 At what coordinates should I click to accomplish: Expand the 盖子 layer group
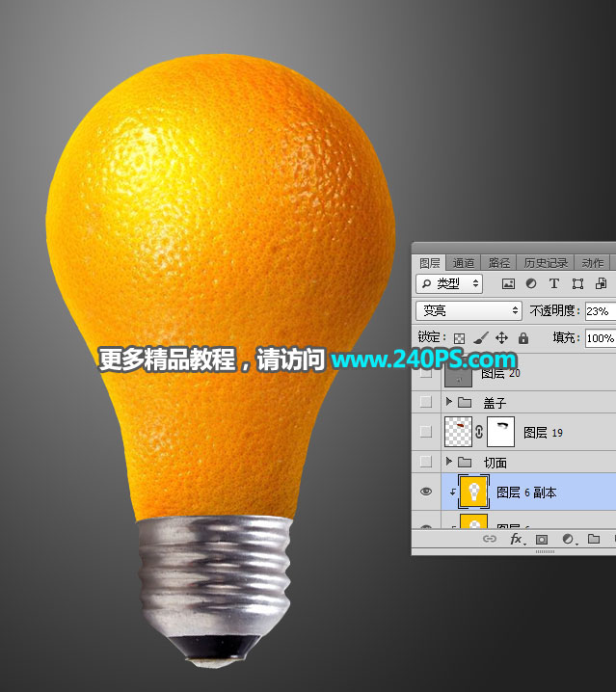(448, 402)
